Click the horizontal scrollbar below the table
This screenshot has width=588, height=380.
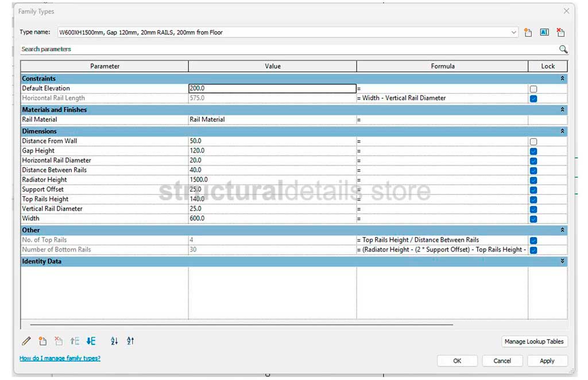[x=241, y=325]
